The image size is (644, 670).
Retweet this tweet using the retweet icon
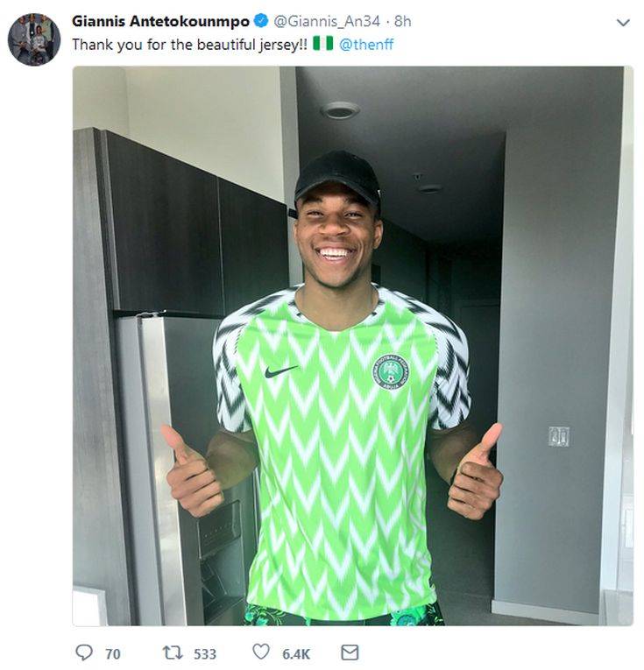[x=173, y=652]
